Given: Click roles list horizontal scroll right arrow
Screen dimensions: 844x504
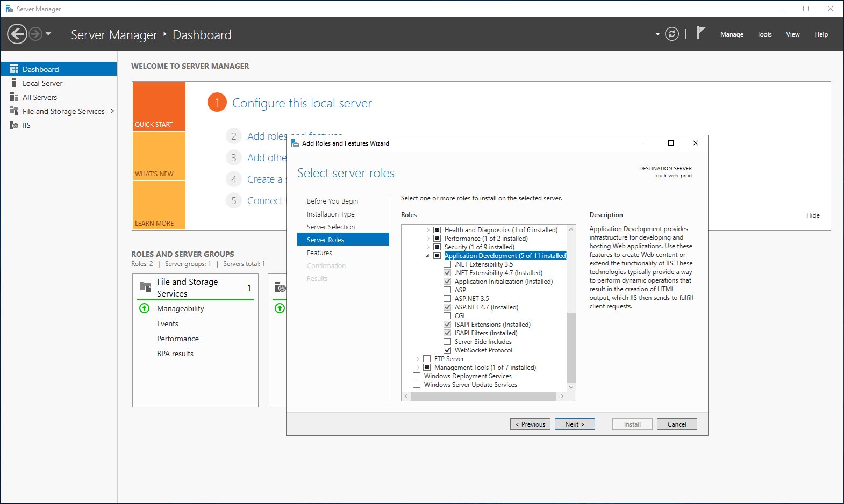Looking at the screenshot, I should (x=562, y=397).
